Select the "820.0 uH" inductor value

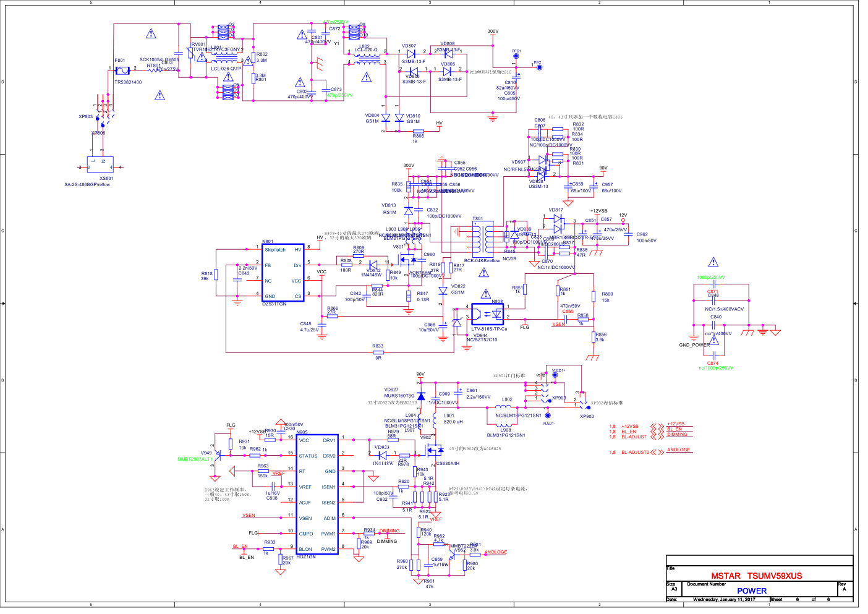[453, 422]
